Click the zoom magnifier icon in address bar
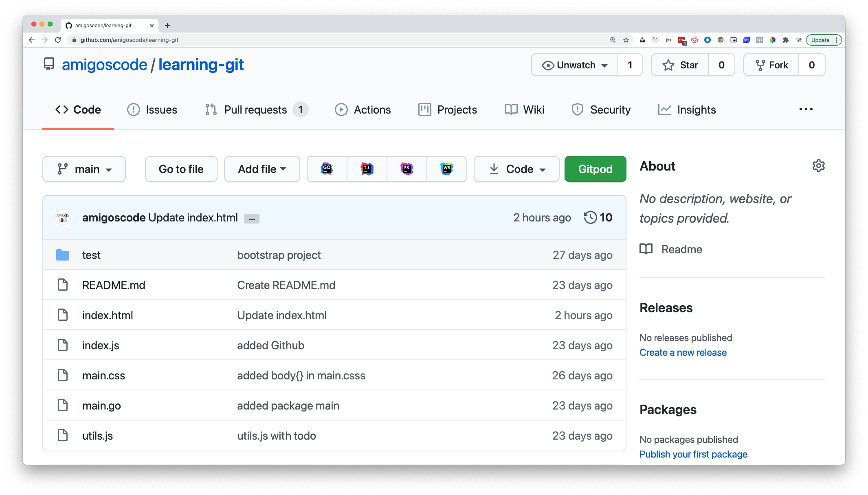This screenshot has height=495, width=868. click(x=613, y=40)
